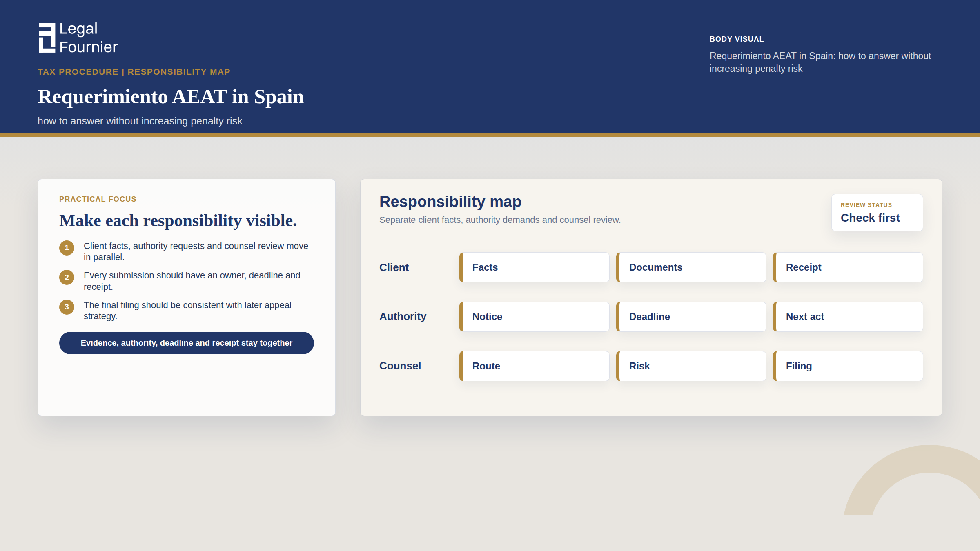Click the Legal Fournier logo icon
The height and width of the screenshot is (551, 980).
coord(47,38)
